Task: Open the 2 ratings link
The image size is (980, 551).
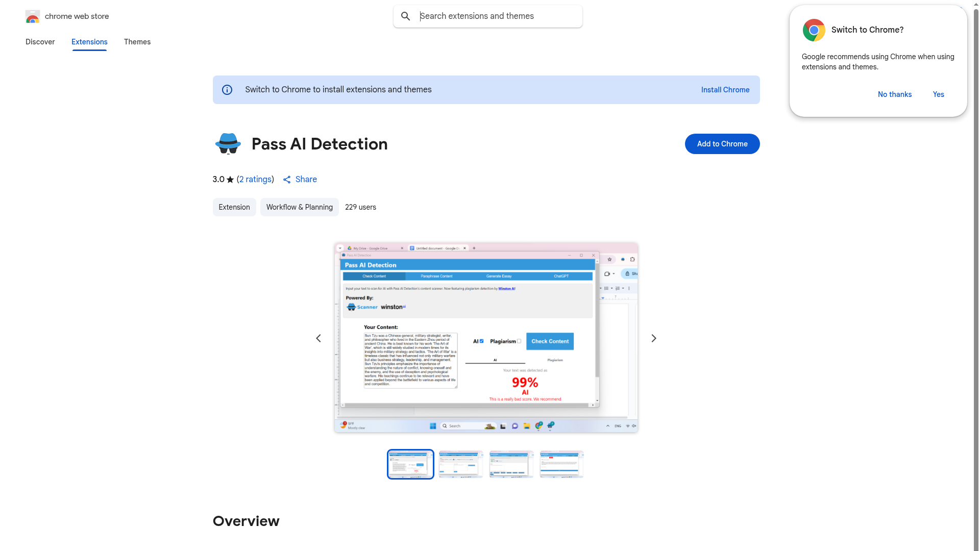Action: [x=255, y=180]
